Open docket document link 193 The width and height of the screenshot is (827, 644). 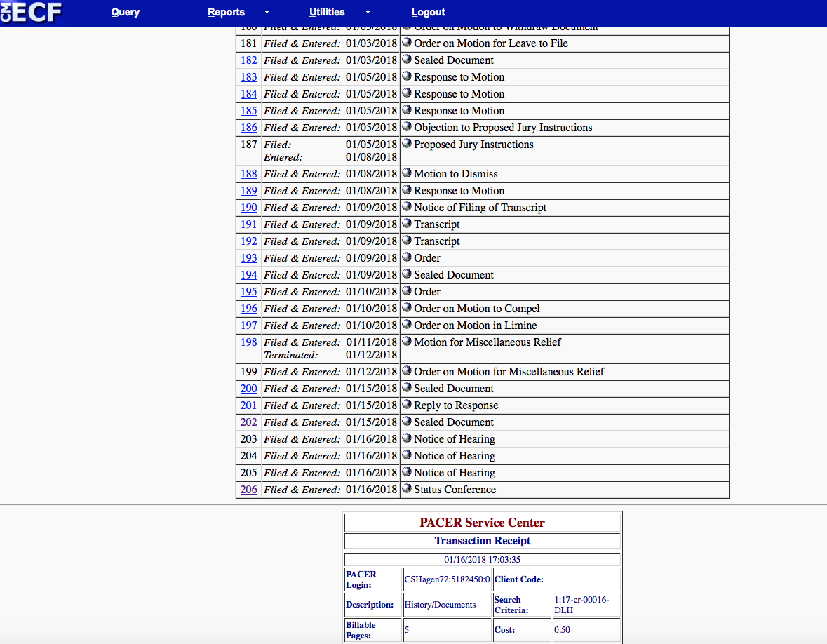pos(249,258)
